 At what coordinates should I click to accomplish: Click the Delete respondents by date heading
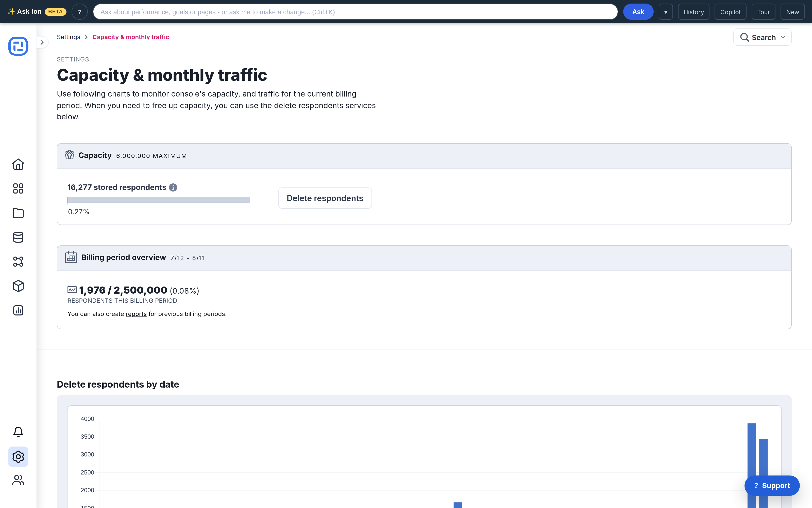[x=118, y=384]
